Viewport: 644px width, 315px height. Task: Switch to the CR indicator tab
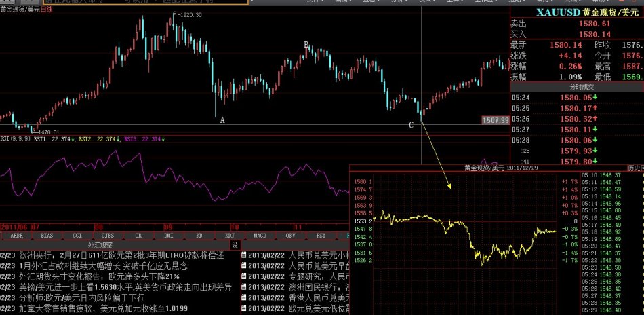138,236
